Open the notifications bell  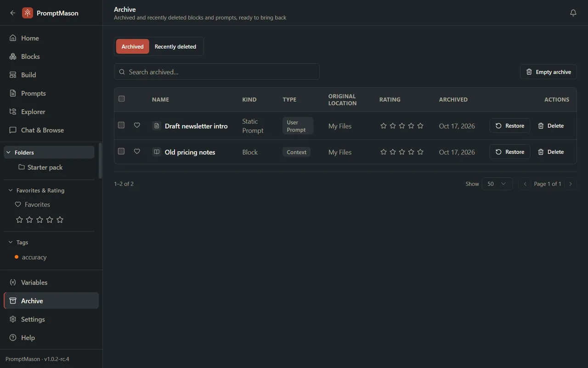click(x=573, y=13)
